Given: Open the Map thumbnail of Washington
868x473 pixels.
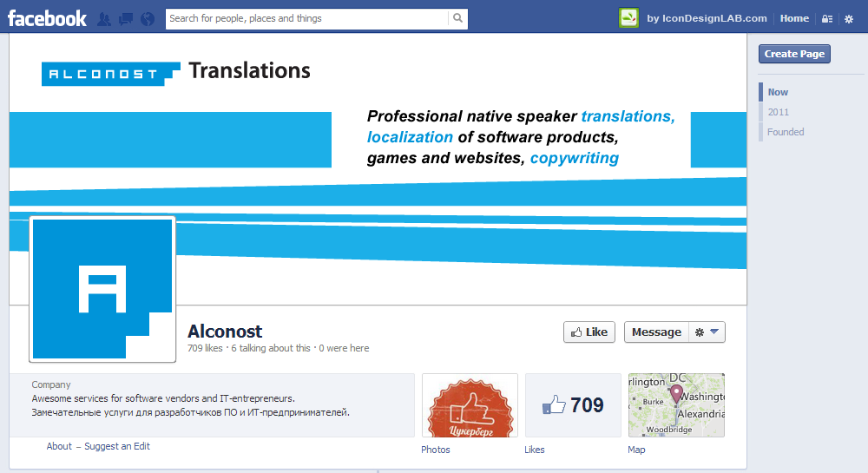Looking at the screenshot, I should pos(676,405).
